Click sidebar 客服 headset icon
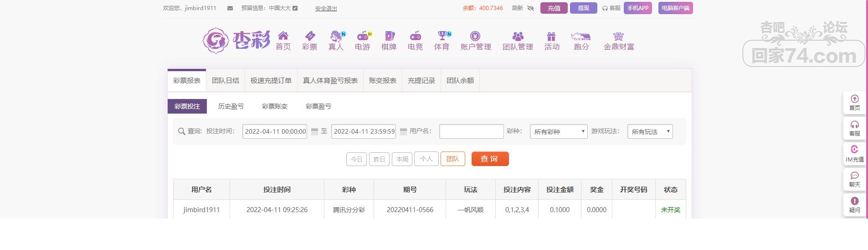This screenshot has width=868, height=250. tap(855, 125)
